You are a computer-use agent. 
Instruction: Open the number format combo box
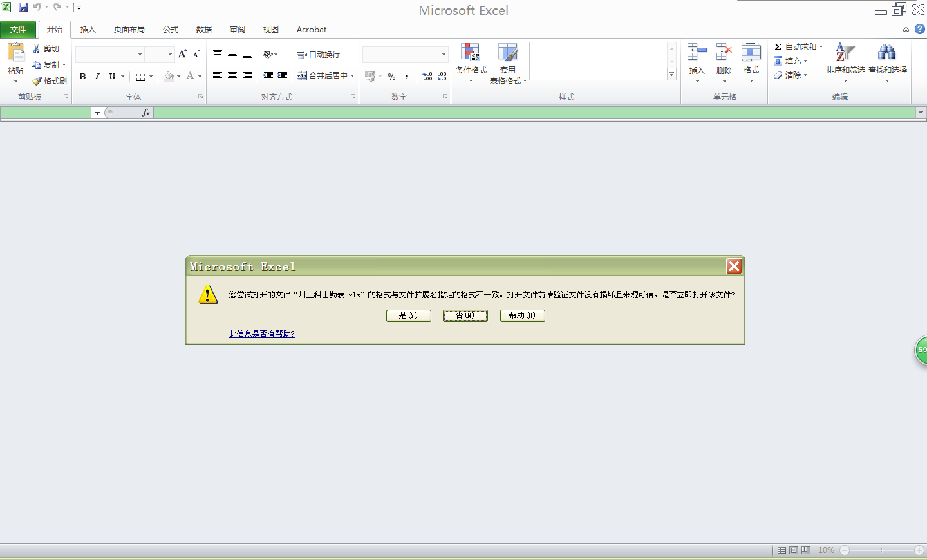coord(405,55)
